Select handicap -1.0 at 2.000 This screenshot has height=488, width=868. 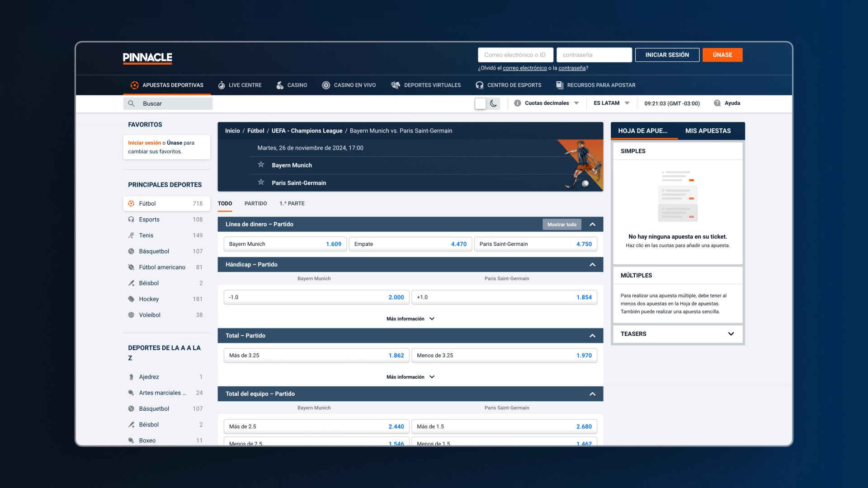click(316, 297)
